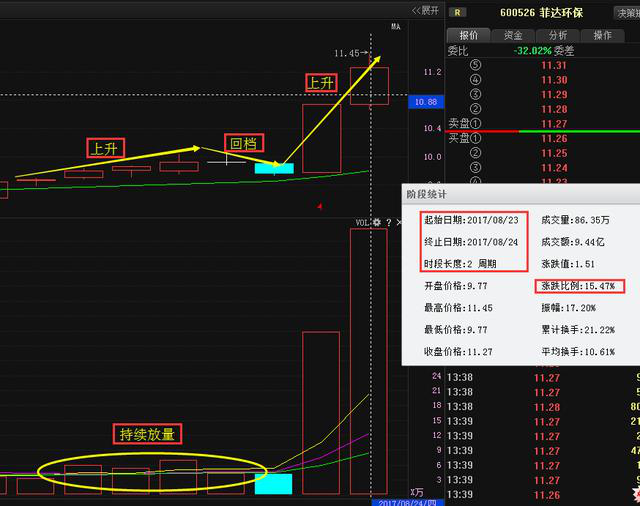Open the MA indicator label
Image resolution: width=640 pixels, height=506 pixels.
coord(395,27)
